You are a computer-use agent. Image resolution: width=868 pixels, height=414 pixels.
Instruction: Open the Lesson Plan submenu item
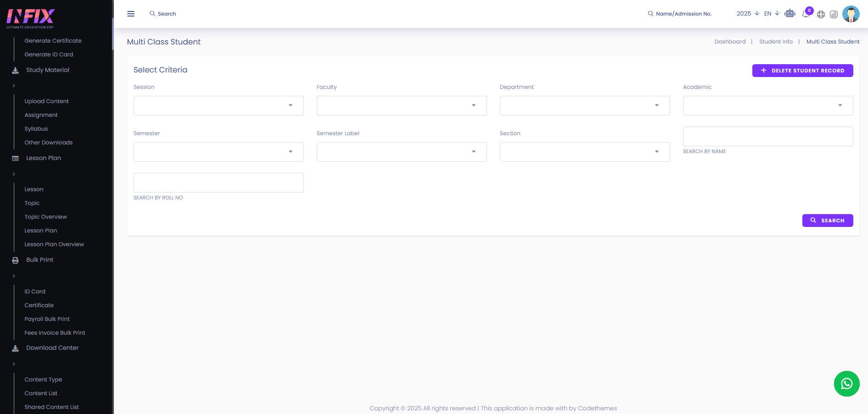point(40,231)
